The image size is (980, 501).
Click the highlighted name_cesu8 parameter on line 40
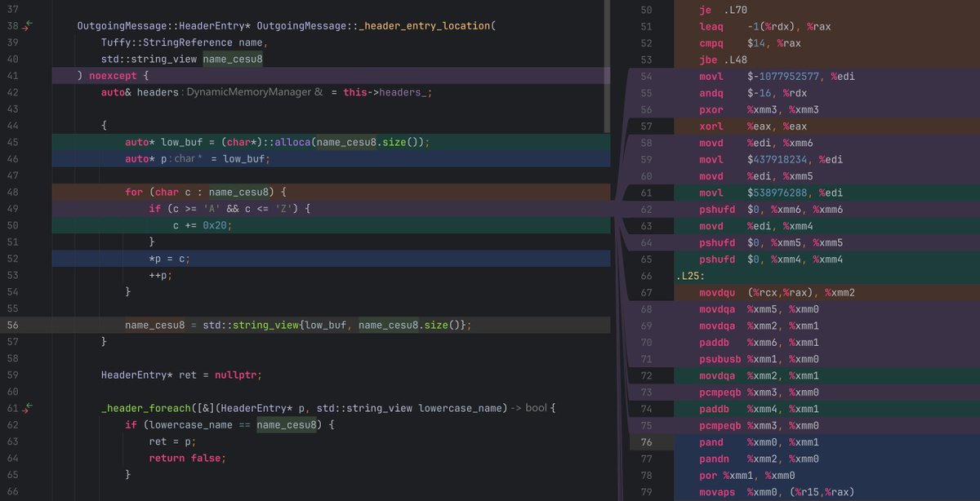(x=233, y=60)
